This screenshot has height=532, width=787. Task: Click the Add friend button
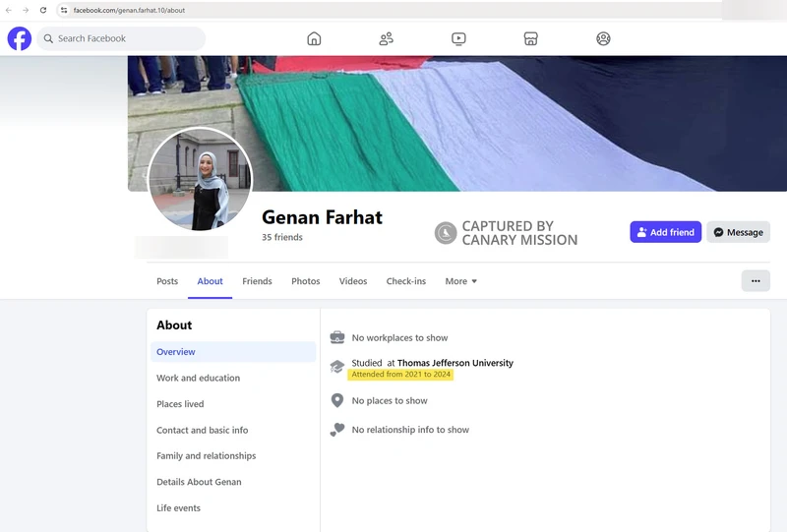(x=666, y=232)
